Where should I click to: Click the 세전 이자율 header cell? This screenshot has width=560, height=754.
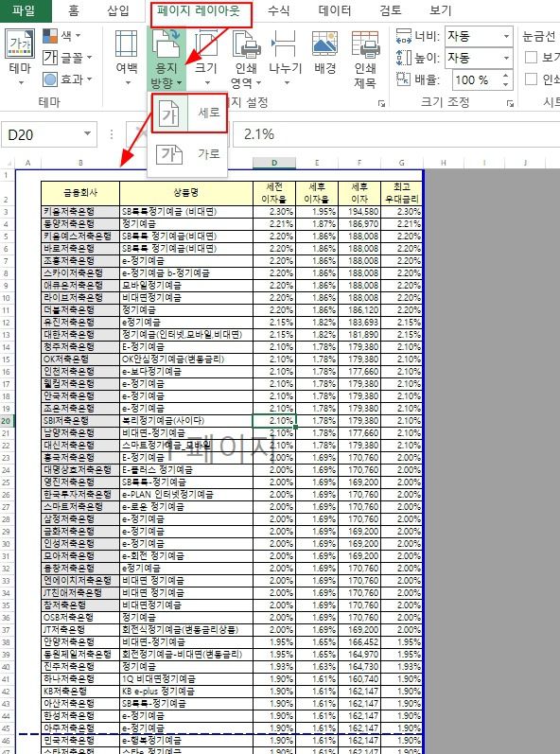tap(274, 193)
